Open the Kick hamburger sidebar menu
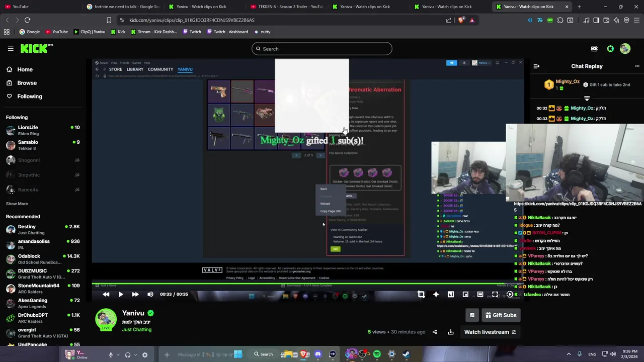This screenshot has height=362, width=644. [x=11, y=49]
